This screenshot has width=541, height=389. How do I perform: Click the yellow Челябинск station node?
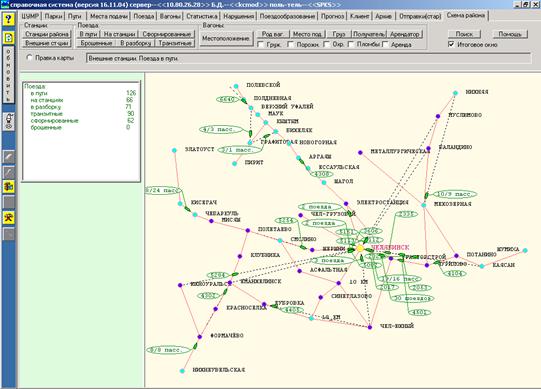[360, 248]
